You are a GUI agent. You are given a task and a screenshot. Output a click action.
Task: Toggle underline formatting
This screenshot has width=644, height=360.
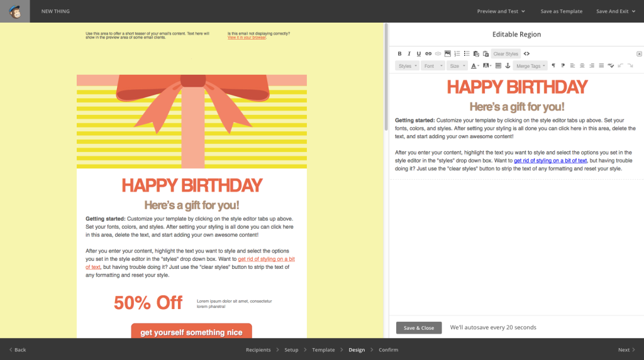tap(418, 54)
